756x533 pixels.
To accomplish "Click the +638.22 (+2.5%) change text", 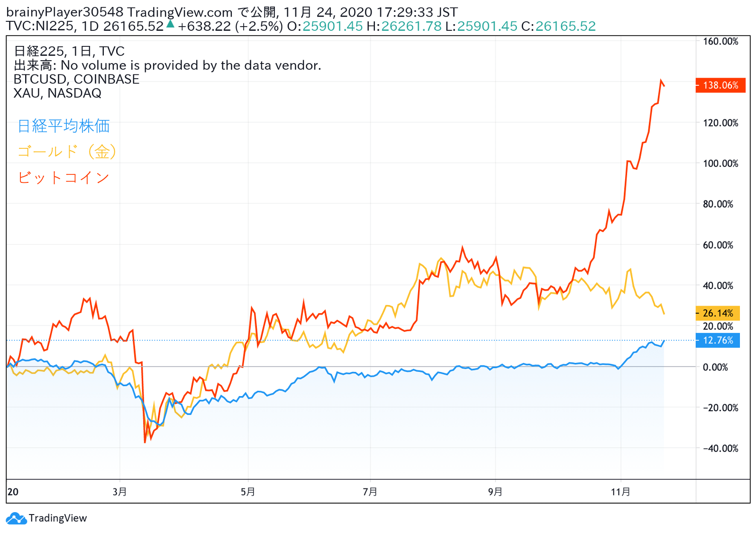I will (x=230, y=26).
